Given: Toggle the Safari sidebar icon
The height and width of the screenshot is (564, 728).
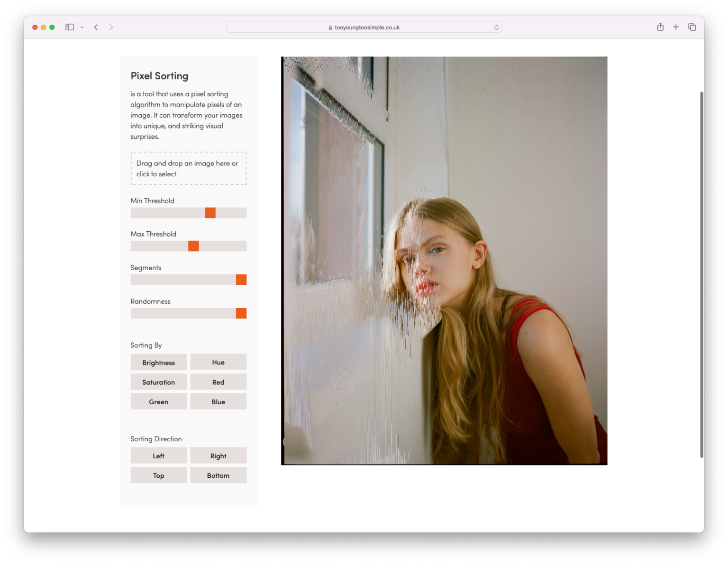Looking at the screenshot, I should click(x=70, y=27).
